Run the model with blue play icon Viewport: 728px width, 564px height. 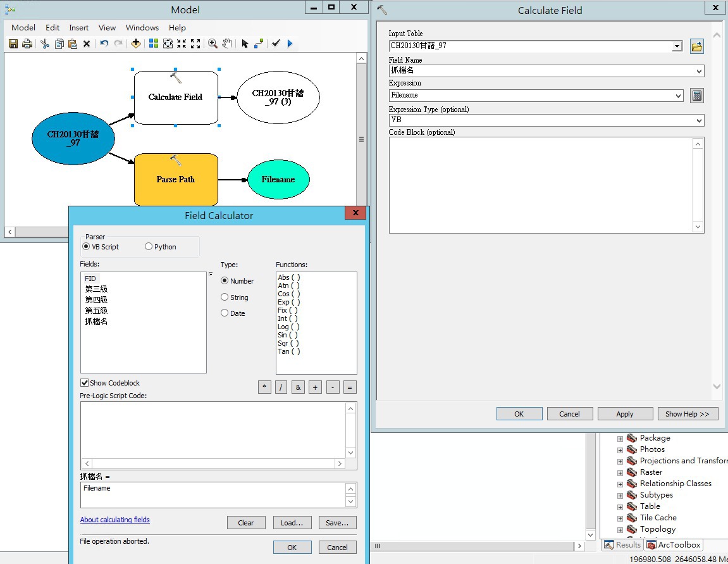pyautogui.click(x=290, y=44)
